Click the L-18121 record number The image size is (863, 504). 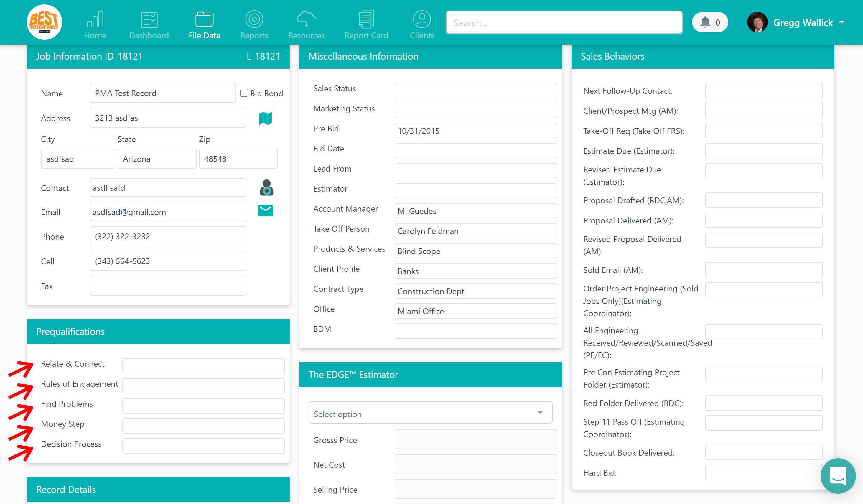click(x=263, y=56)
